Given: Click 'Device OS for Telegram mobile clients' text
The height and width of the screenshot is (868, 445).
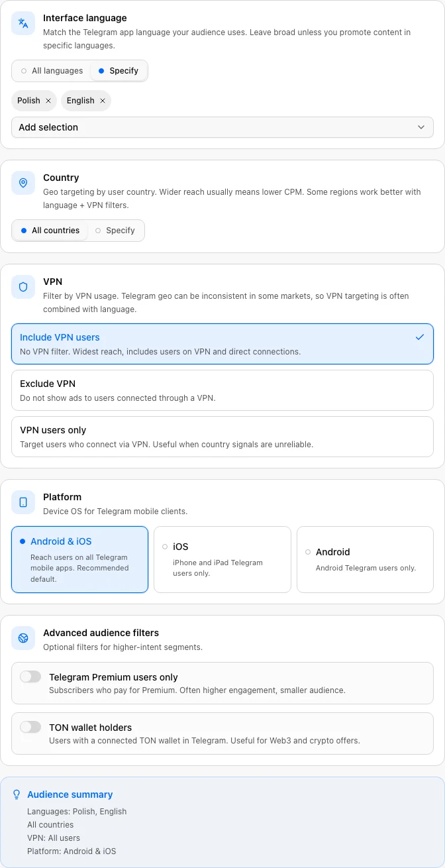Looking at the screenshot, I should tap(115, 512).
